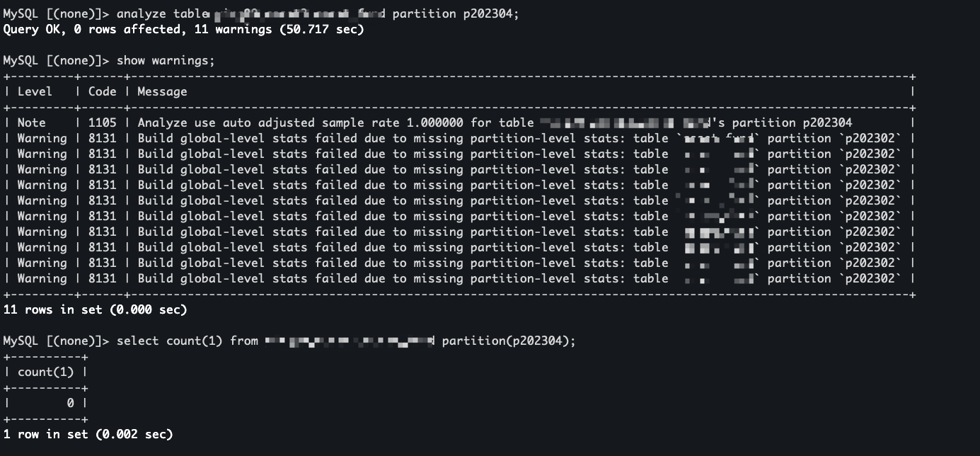Image resolution: width=980 pixels, height=456 pixels.
Task: Click the last "Warning" level entry
Action: coord(42,278)
